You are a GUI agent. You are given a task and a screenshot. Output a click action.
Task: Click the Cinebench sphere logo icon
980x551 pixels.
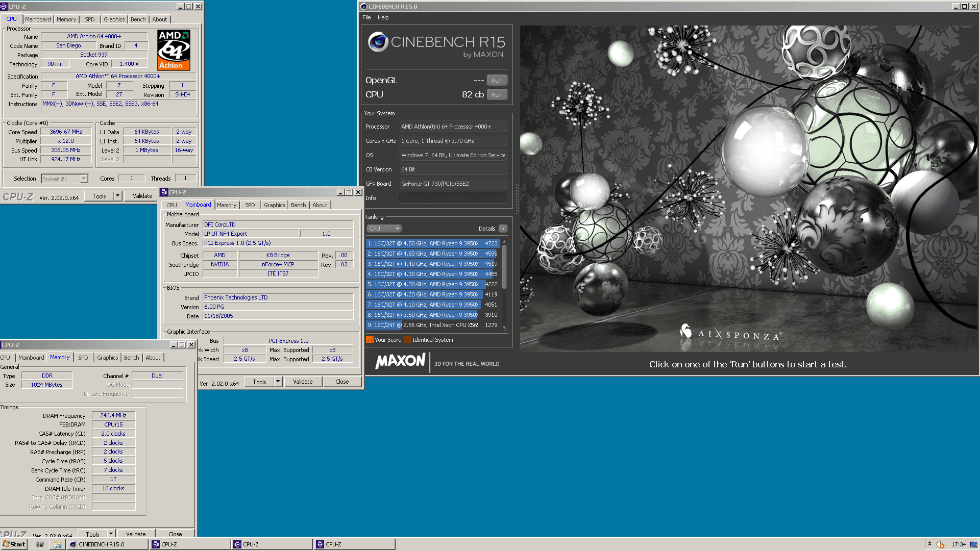tap(378, 42)
